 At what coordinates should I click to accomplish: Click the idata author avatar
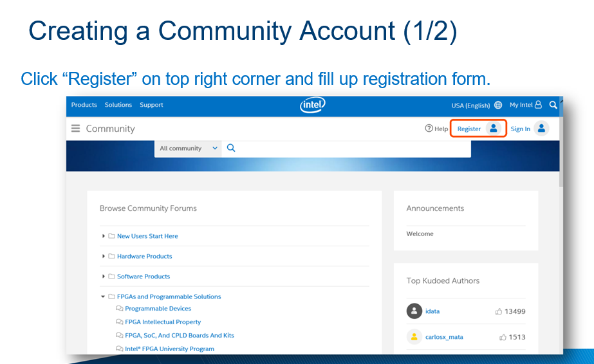414,311
